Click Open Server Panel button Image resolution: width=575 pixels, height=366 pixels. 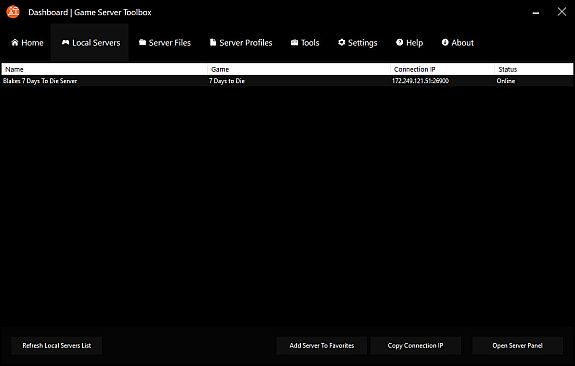point(517,345)
